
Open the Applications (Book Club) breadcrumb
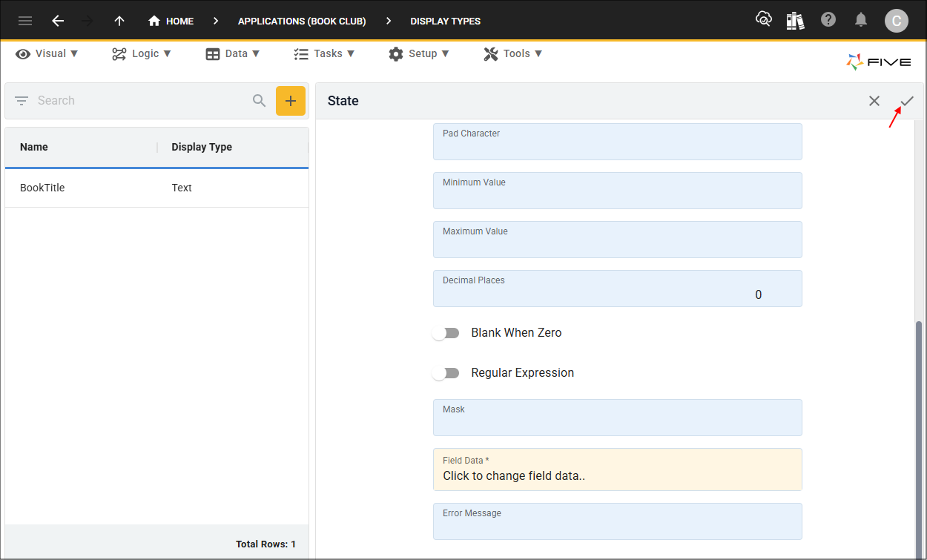[302, 21]
